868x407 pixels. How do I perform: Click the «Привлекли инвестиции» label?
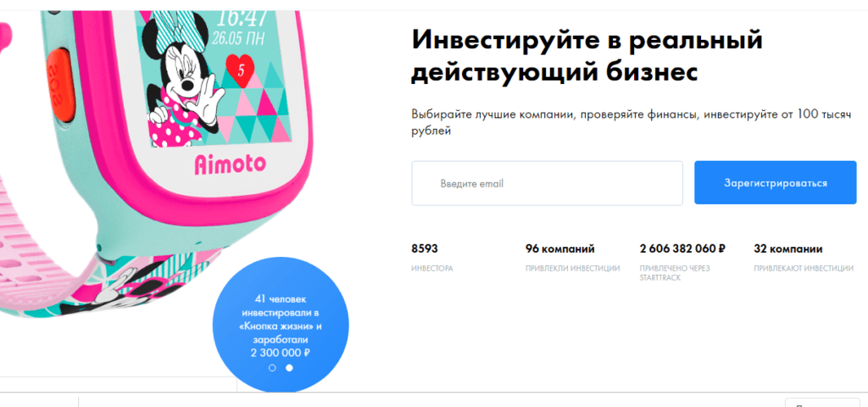tap(572, 269)
